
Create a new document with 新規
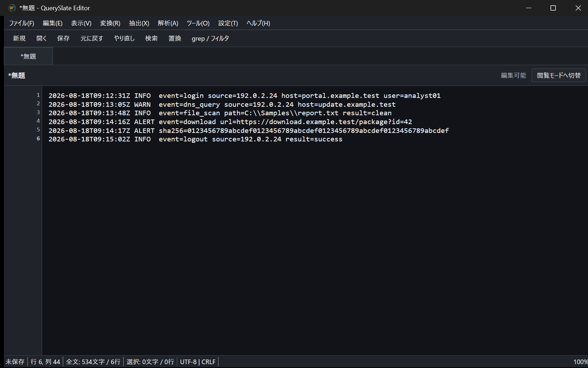tap(19, 39)
